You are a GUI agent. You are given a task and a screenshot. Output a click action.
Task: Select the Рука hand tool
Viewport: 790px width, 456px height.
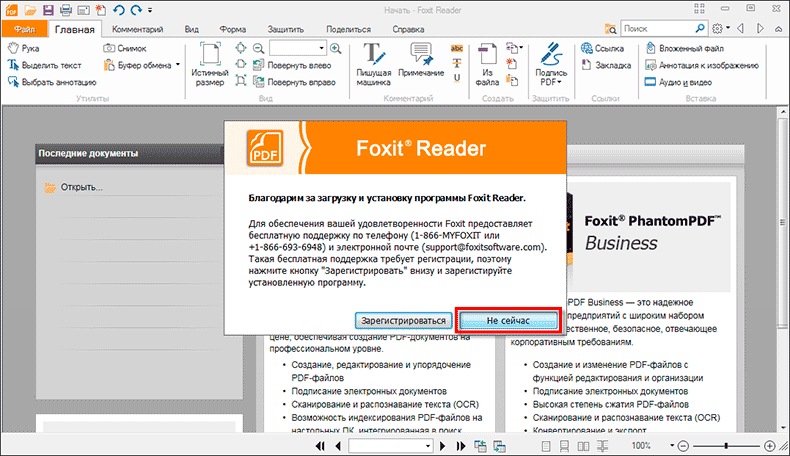24,48
